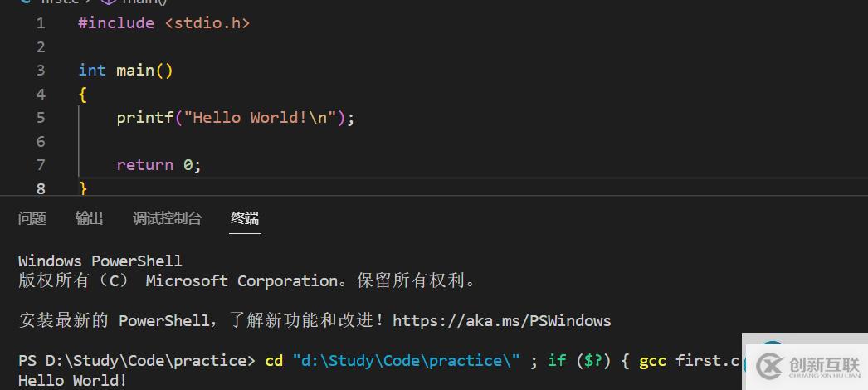Image resolution: width=868 pixels, height=390 pixels.
Task: Click the "Hello World!\n" string literal
Action: (x=260, y=118)
